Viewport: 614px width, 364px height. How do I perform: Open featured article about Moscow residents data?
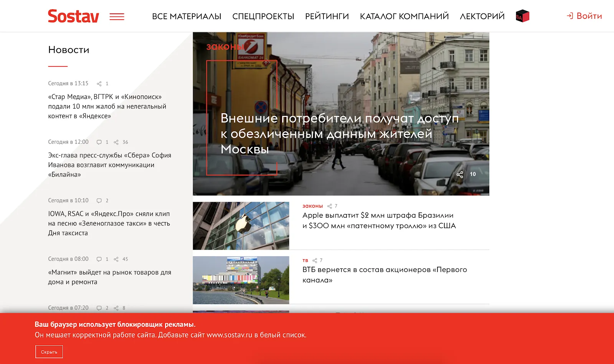point(340,133)
